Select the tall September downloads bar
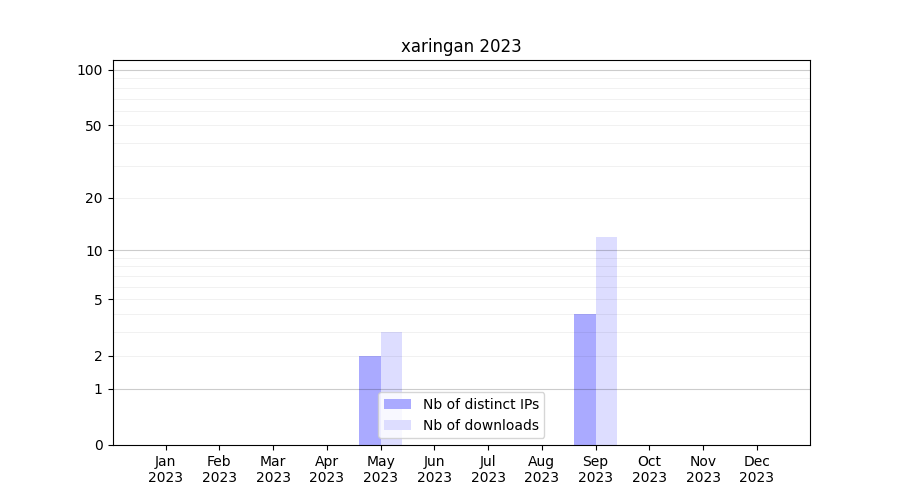Screen dimensions: 900x500 click(x=606, y=340)
